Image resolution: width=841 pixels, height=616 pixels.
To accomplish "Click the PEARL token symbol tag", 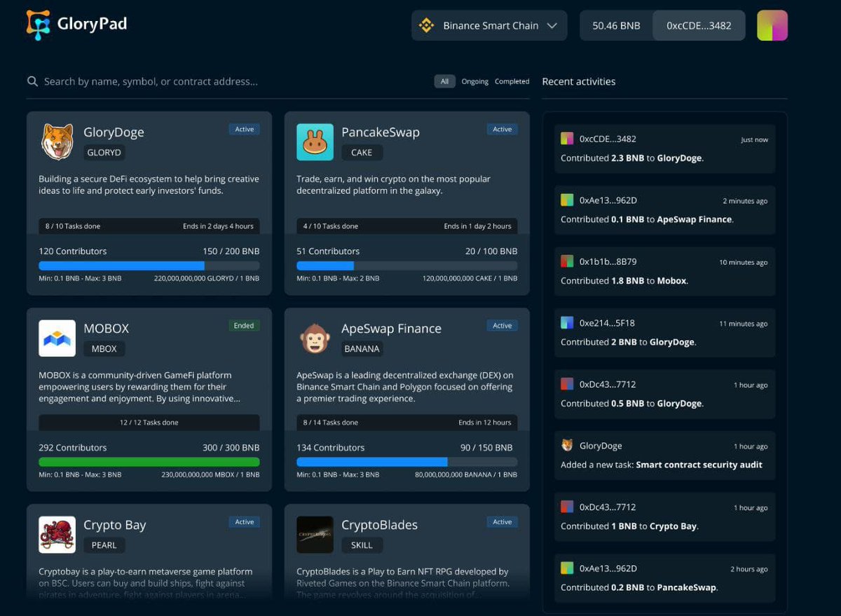I will (104, 545).
